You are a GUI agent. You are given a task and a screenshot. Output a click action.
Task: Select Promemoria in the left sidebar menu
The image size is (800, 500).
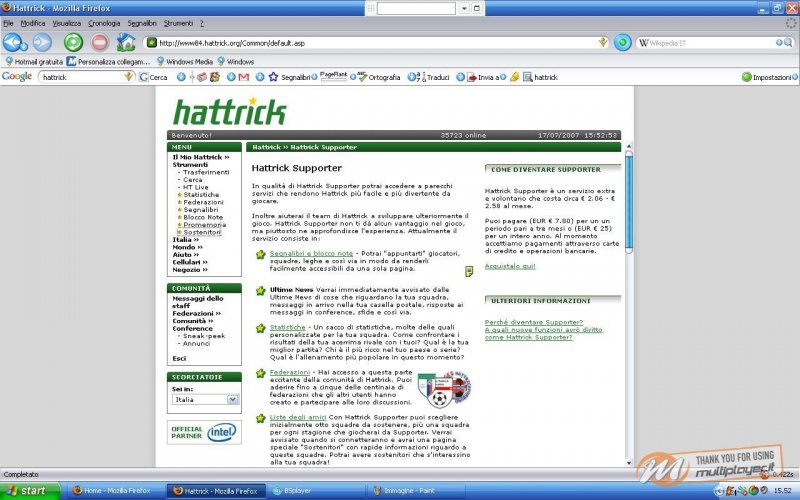pyautogui.click(x=204, y=225)
